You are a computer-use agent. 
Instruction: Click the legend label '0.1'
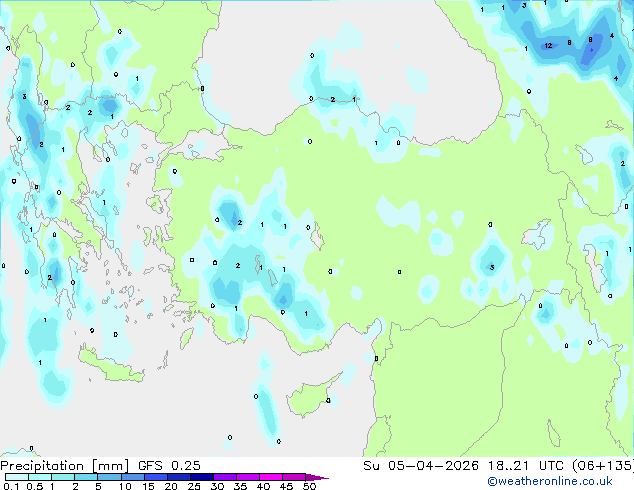point(11,486)
